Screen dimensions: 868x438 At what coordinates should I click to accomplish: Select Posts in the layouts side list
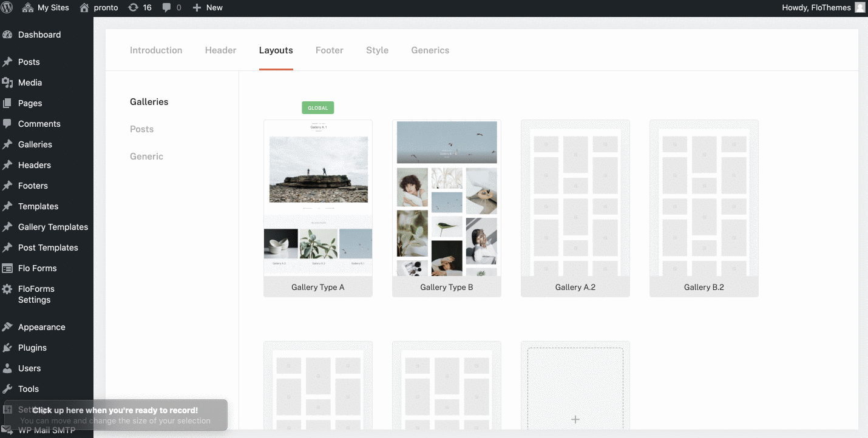coord(142,129)
